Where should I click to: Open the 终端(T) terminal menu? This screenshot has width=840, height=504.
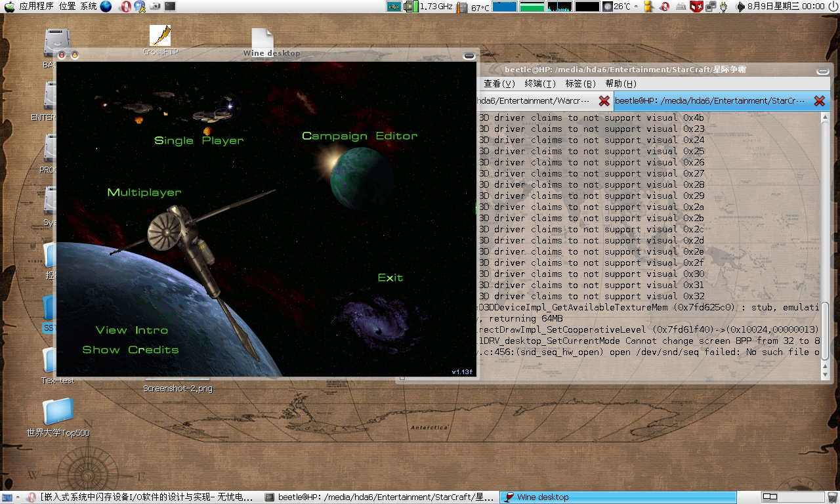coord(540,83)
